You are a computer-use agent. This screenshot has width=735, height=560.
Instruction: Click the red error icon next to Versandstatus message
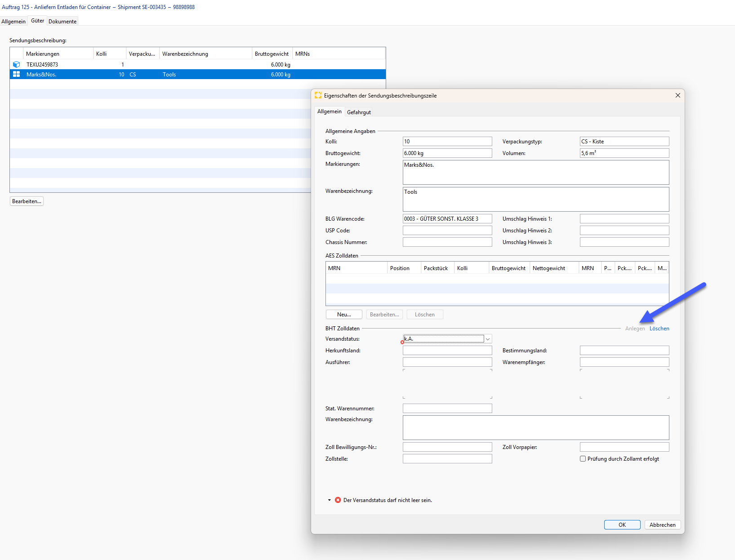click(x=338, y=500)
